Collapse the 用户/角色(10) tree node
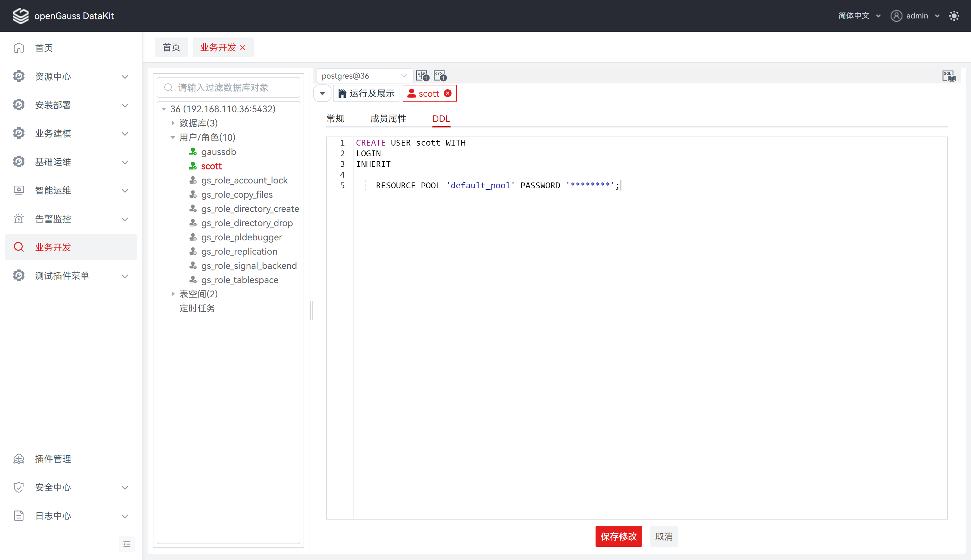Viewport: 971px width, 560px height. pos(173,137)
